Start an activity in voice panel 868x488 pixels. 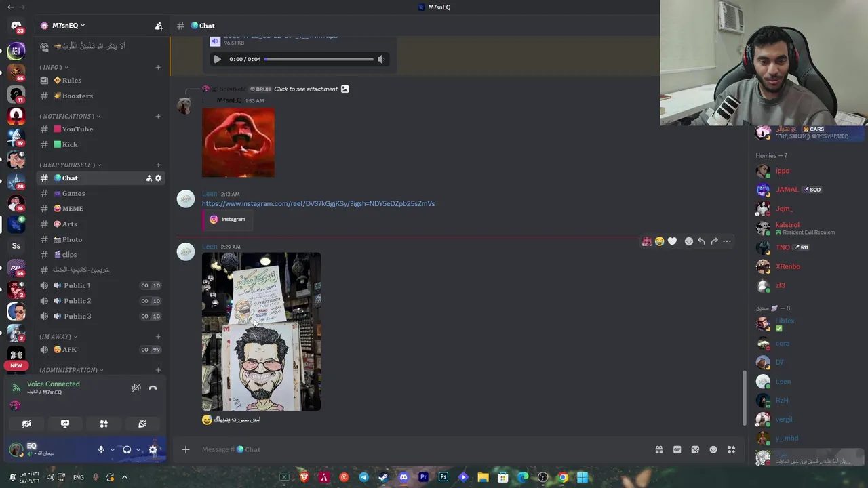pos(104,424)
